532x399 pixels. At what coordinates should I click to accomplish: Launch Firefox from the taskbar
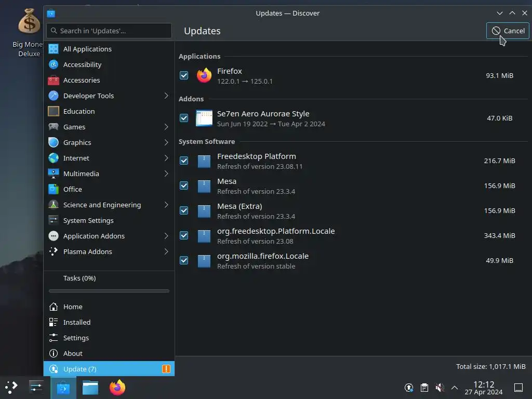117,387
